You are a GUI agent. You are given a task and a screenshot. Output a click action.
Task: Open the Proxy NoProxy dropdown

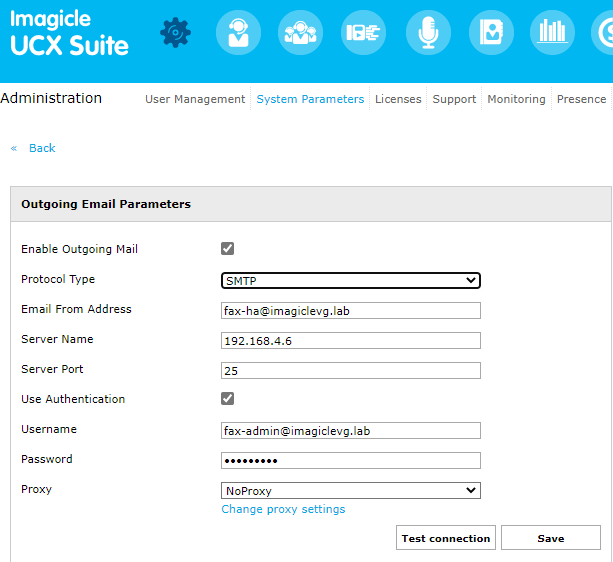pos(350,491)
